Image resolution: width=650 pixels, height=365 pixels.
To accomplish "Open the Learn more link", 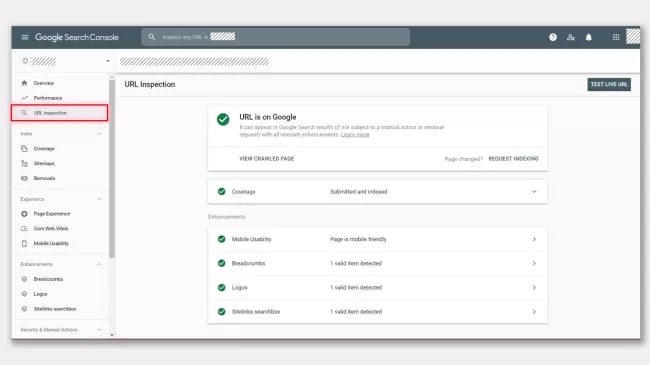I will (355, 135).
